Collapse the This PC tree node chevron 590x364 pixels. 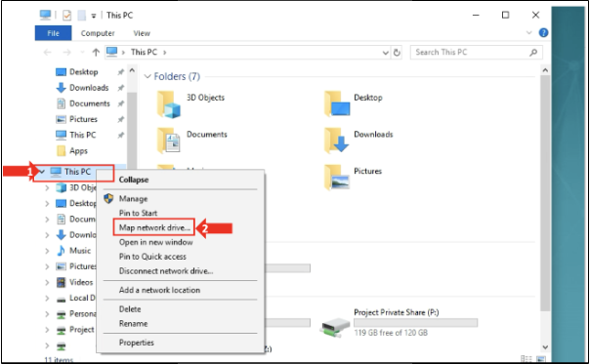[x=42, y=172]
